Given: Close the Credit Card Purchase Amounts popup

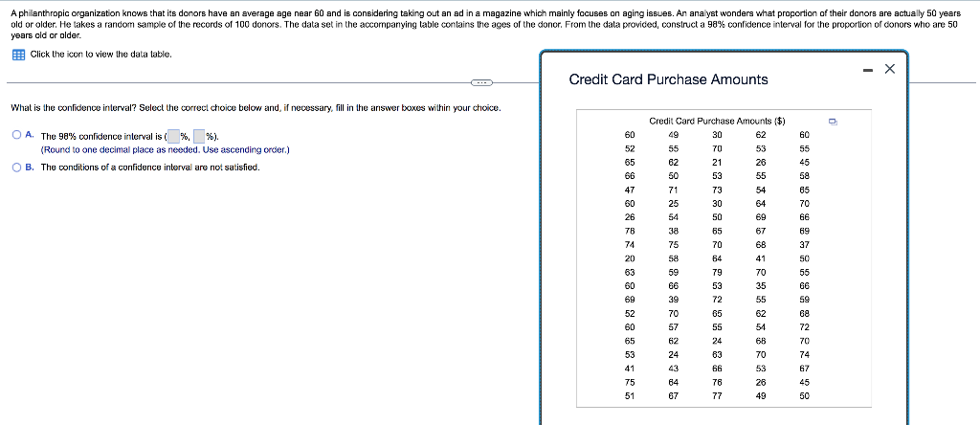Looking at the screenshot, I should (890, 69).
